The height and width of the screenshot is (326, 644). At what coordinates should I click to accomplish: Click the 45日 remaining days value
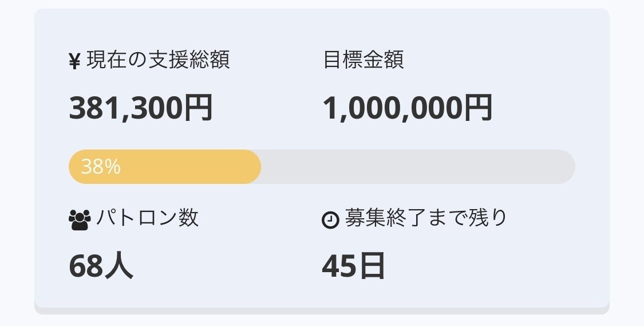353,266
